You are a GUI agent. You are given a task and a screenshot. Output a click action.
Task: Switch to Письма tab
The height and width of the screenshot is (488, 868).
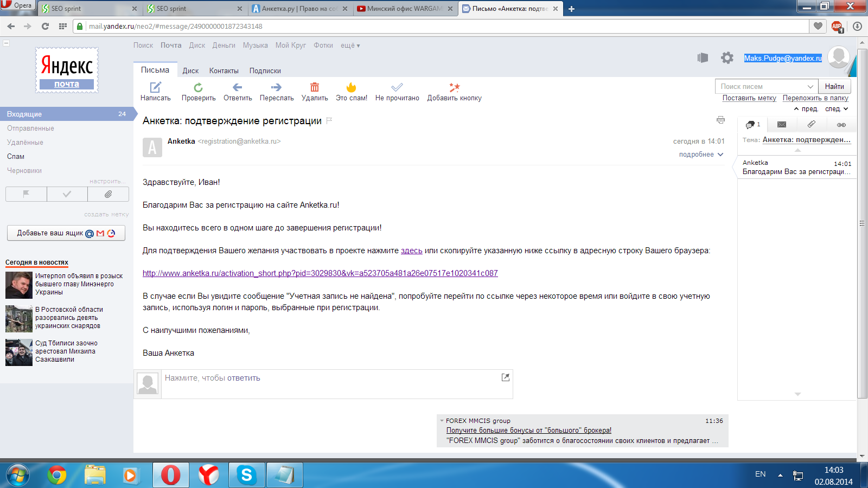[x=155, y=70]
